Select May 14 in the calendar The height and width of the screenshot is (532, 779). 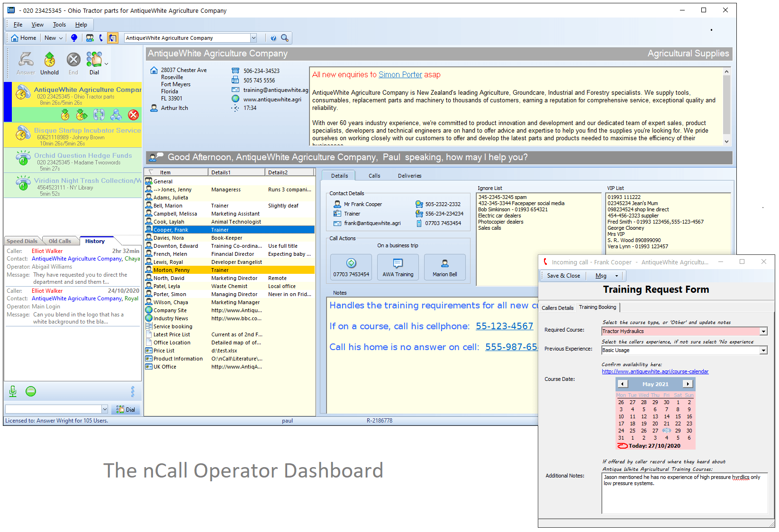click(x=667, y=416)
